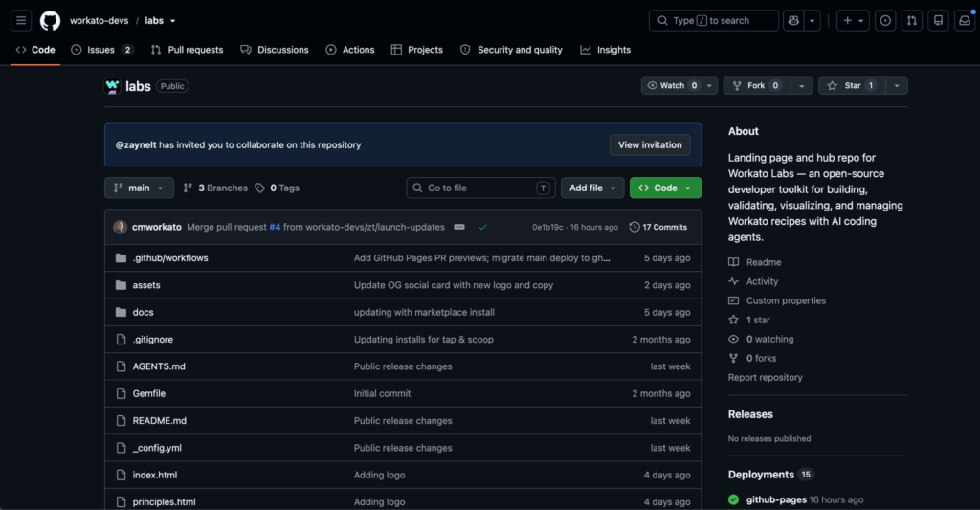Open pull requests icon in top header
This screenshot has height=510, width=980.
point(912,21)
